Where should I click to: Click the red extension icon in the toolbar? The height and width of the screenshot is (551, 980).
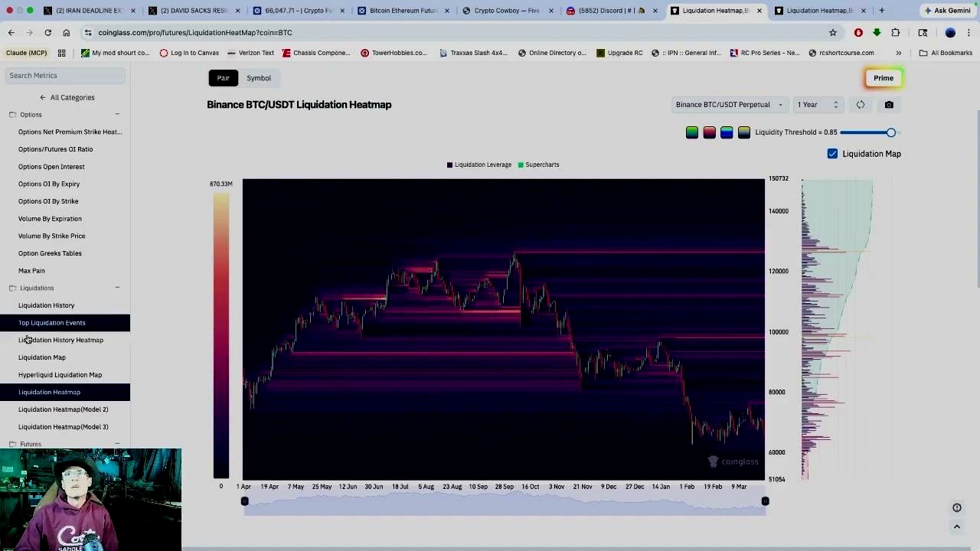(858, 33)
